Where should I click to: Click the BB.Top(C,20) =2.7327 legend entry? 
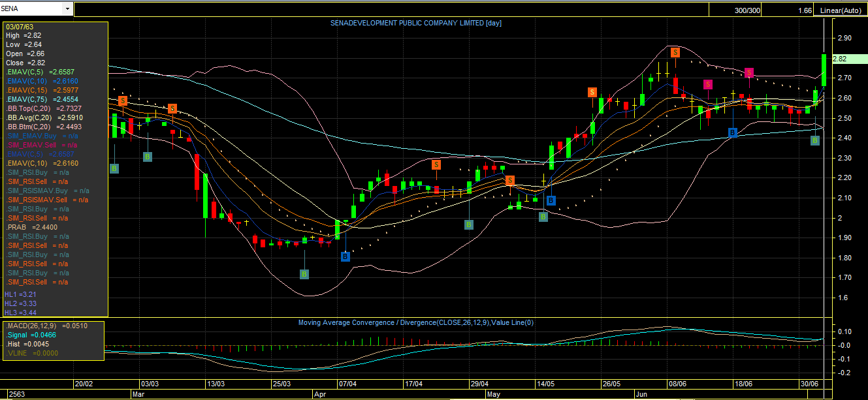point(44,108)
